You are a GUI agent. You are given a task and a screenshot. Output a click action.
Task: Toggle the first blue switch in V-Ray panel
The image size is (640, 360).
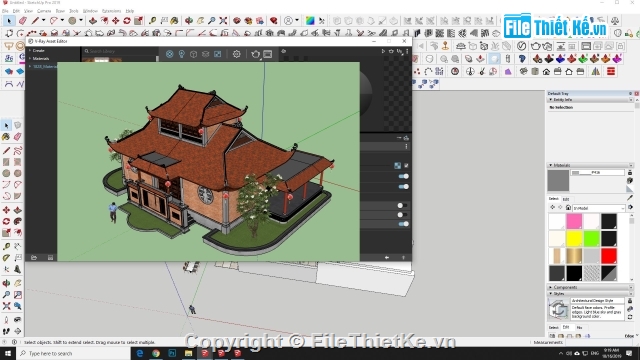click(x=403, y=176)
